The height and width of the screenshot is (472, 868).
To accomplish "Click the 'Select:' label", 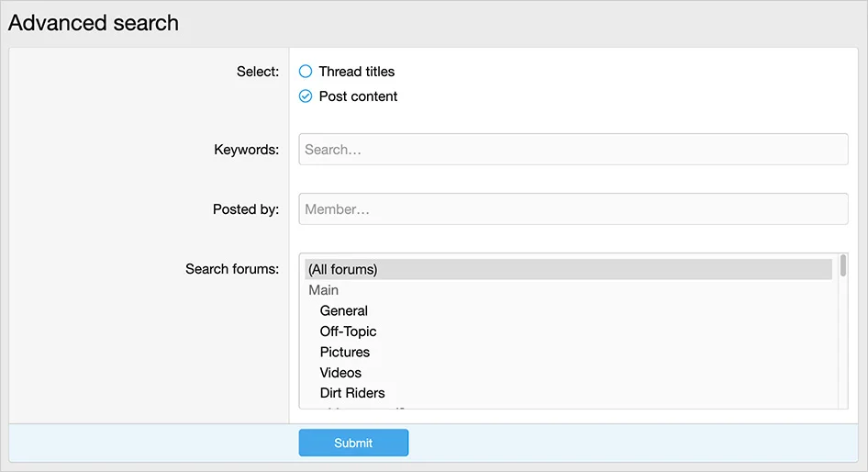I will click(257, 72).
